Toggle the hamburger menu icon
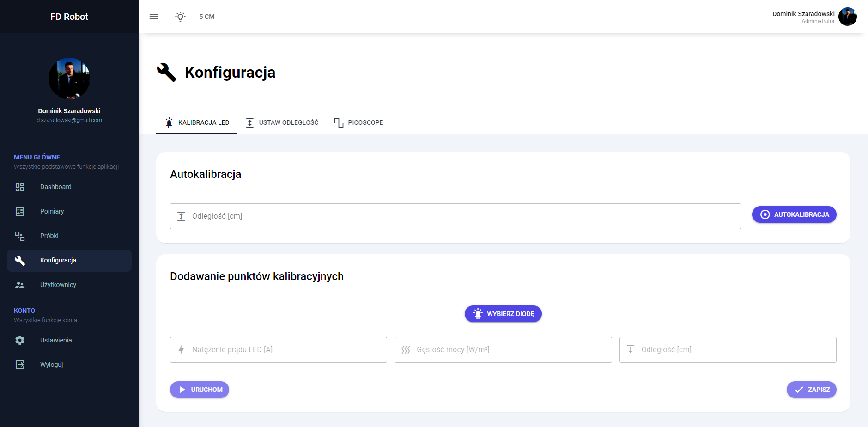Viewport: 868px width, 427px height. 154,17
